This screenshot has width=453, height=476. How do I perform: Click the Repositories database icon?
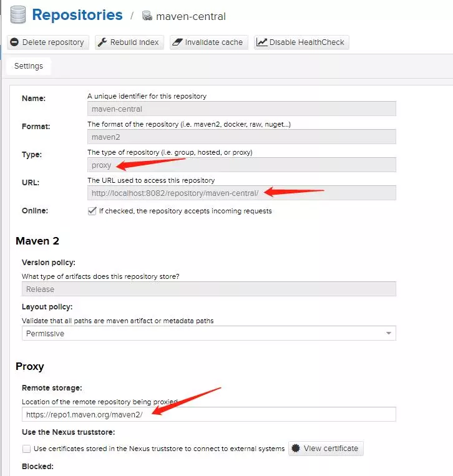pos(18,15)
